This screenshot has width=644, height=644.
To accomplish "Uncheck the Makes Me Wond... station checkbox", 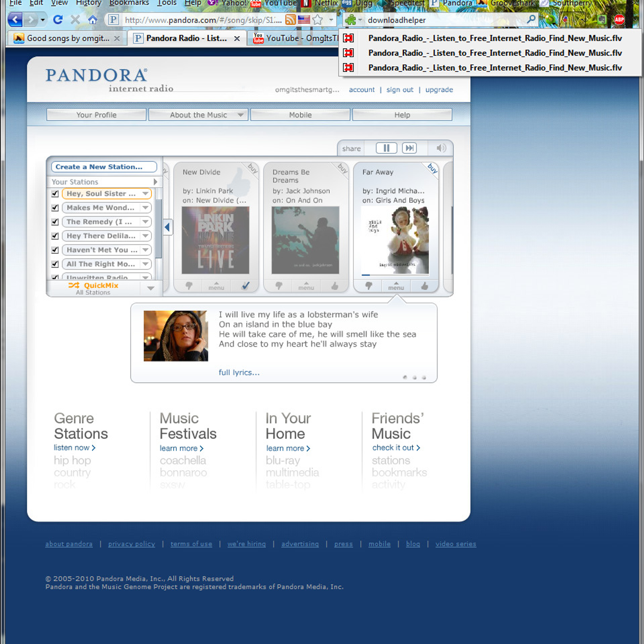I will click(55, 208).
